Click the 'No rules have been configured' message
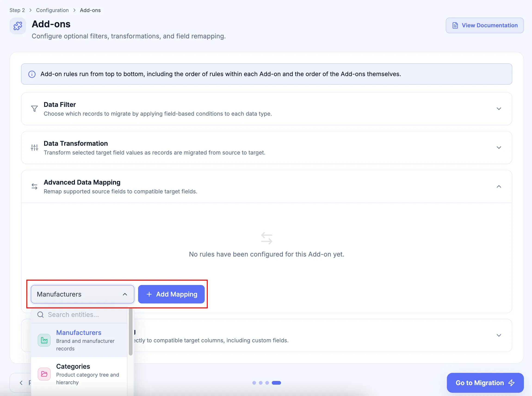The width and height of the screenshot is (532, 396). (x=267, y=254)
